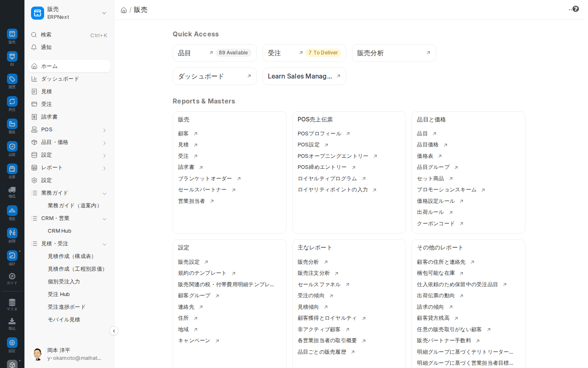Click the arrow icon beside POSプロフィール
This screenshot has width=588, height=368.
[348, 134]
